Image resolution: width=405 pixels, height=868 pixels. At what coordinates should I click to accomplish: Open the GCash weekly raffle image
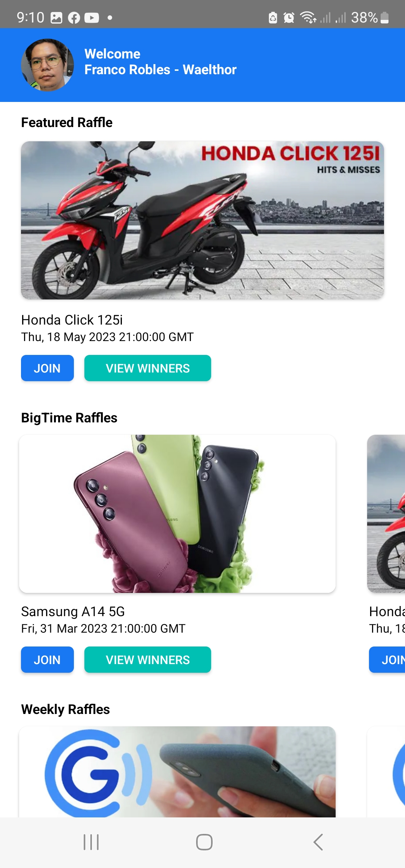(x=177, y=772)
